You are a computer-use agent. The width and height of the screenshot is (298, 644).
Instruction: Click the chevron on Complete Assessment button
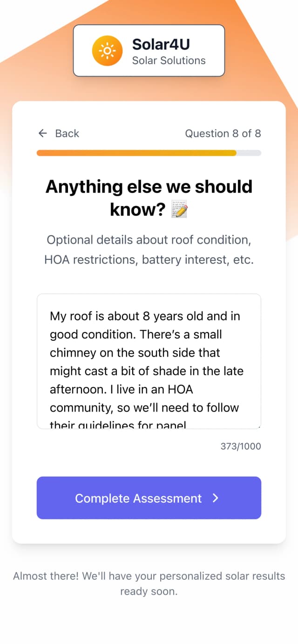[215, 498]
